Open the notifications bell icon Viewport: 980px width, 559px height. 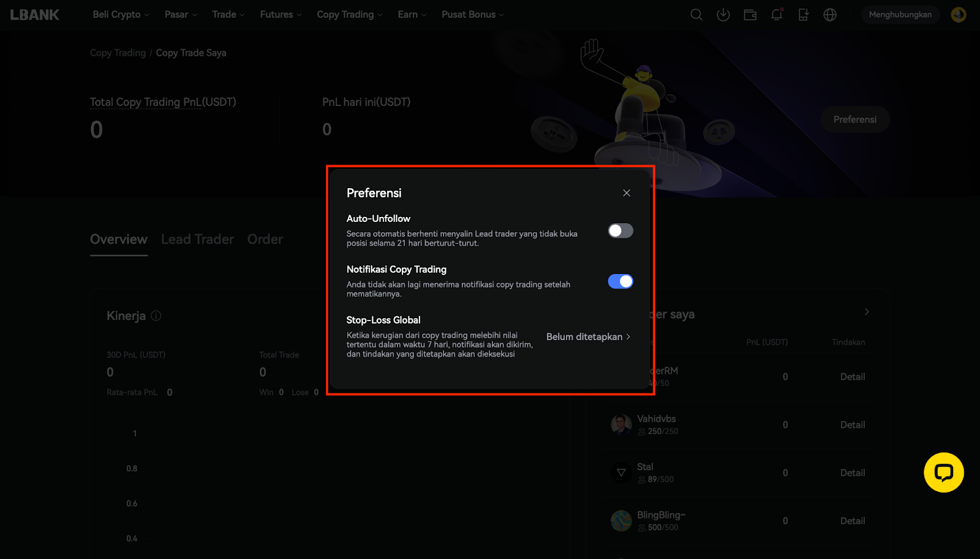tap(777, 15)
